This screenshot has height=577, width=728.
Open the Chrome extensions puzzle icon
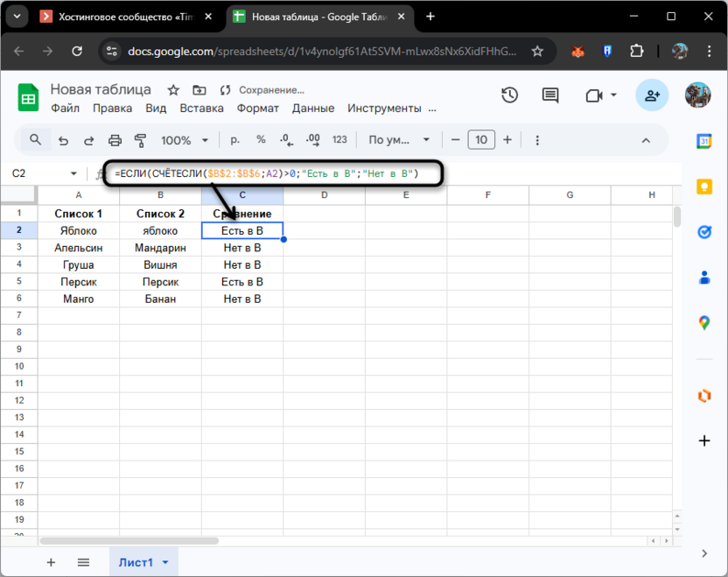click(636, 51)
